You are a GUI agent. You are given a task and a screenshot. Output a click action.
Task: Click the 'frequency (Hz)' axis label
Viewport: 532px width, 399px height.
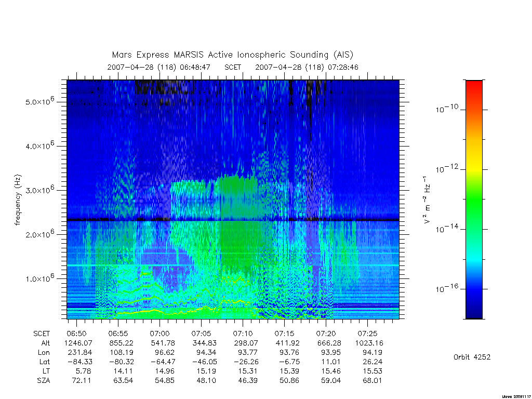[x=18, y=200]
